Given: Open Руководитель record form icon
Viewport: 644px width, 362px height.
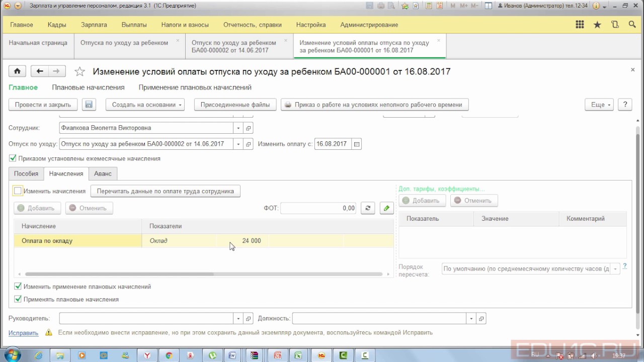Looking at the screenshot, I should (248, 319).
